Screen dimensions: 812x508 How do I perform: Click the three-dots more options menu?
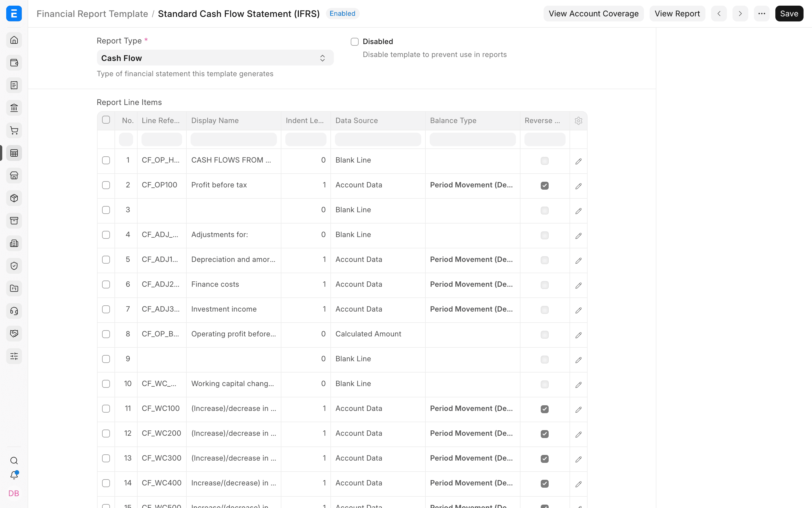pos(762,14)
